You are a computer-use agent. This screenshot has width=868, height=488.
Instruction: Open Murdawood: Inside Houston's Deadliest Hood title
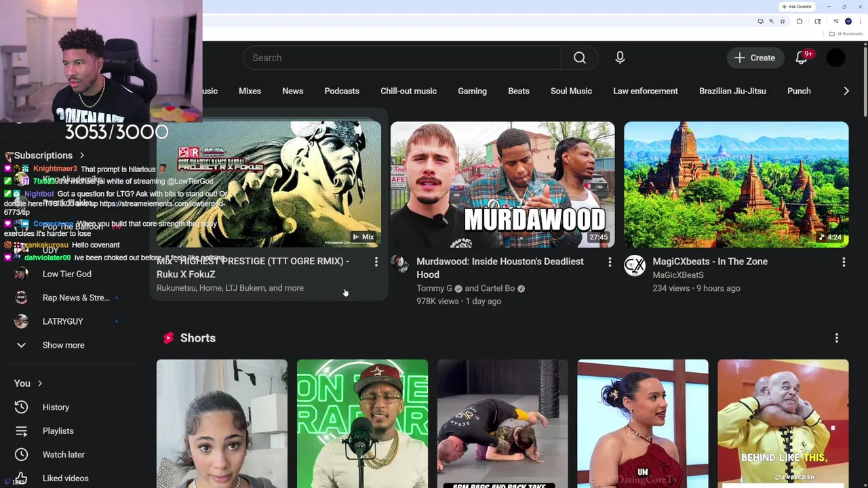tap(500, 268)
